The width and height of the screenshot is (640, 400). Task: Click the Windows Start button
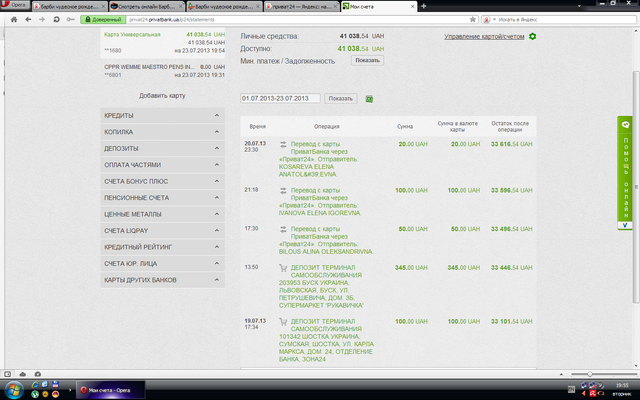(x=12, y=390)
